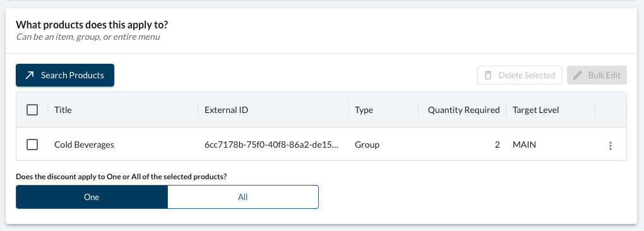Select the One option for discount
Viewport: 644px width, 231px height.
tap(92, 197)
